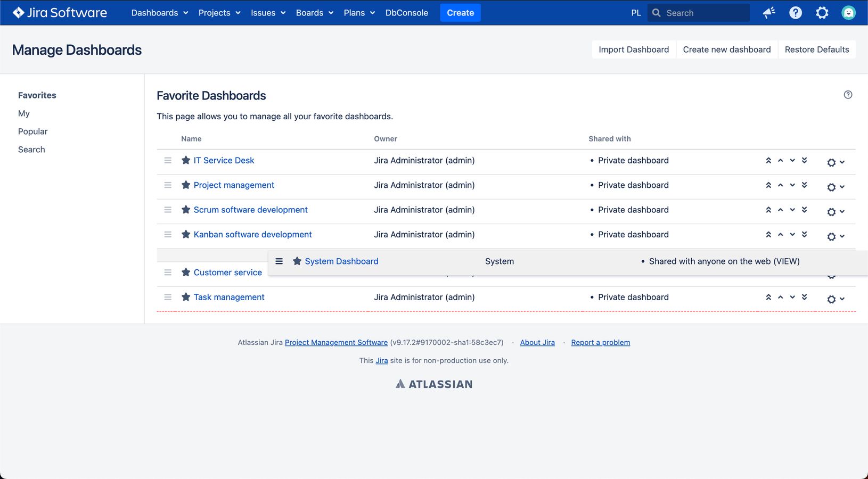The width and height of the screenshot is (868, 479).
Task: Open the About Jira footer link
Action: 537,342
